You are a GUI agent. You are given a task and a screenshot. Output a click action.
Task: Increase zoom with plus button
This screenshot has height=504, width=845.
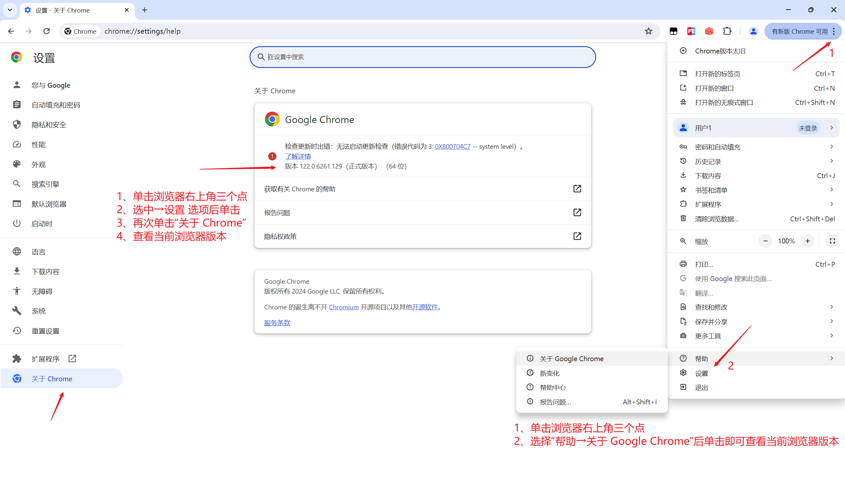[x=808, y=241]
